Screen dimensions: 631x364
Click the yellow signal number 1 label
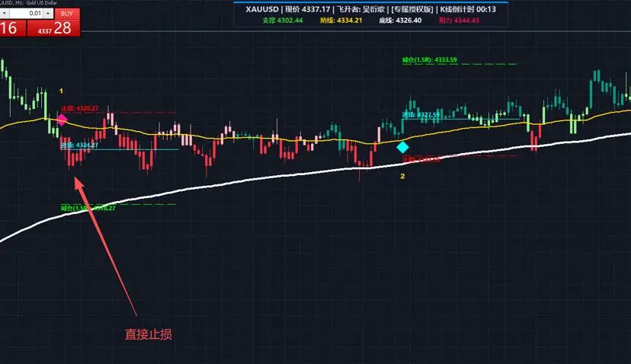coord(61,91)
